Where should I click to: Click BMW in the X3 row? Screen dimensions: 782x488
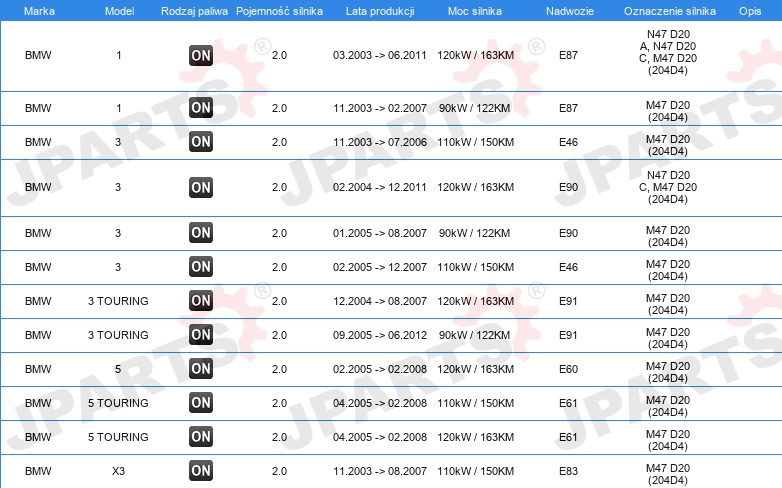tap(38, 471)
